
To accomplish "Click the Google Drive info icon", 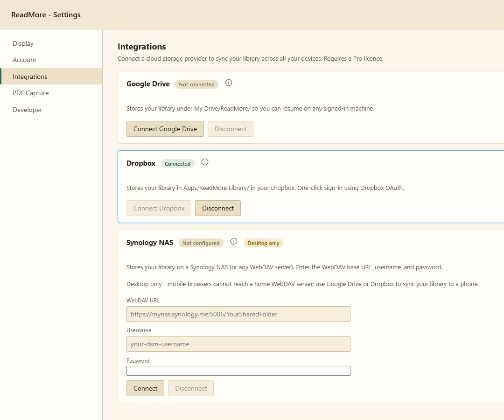I will (229, 83).
